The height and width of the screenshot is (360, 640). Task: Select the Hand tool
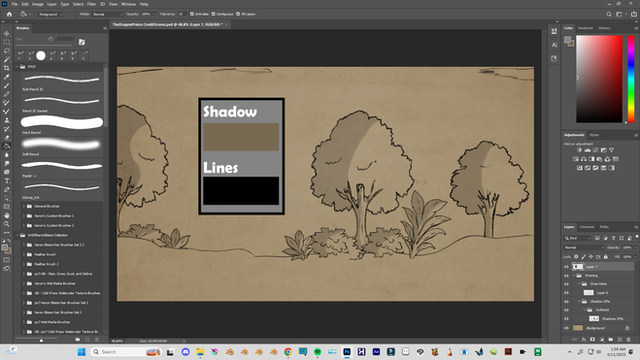(7, 215)
